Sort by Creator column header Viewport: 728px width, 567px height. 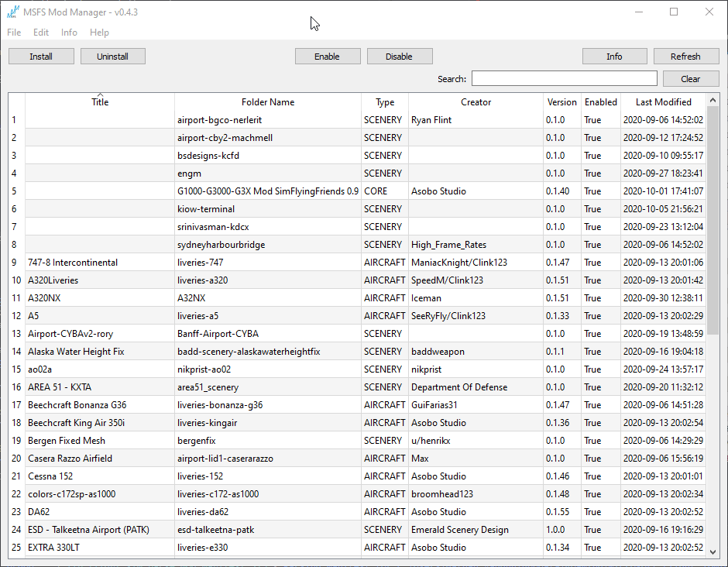[476, 101]
